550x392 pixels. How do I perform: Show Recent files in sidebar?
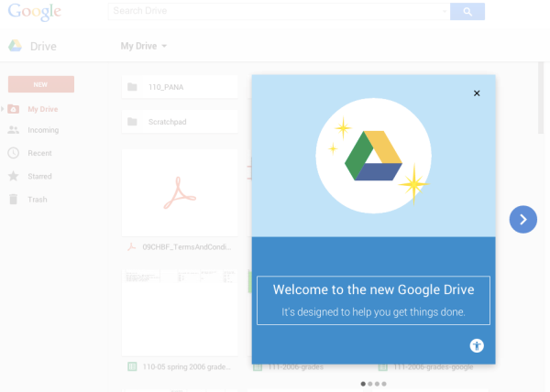click(x=39, y=153)
